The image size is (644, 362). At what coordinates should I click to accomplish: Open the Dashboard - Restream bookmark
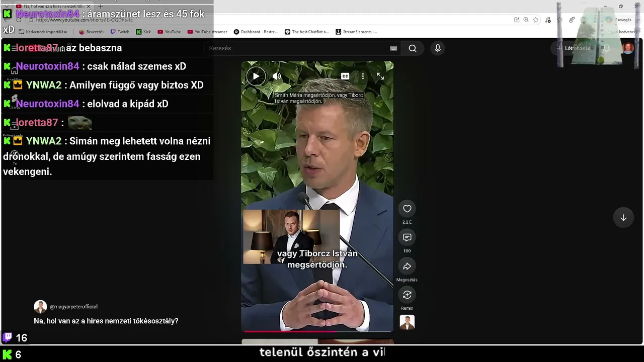click(256, 32)
